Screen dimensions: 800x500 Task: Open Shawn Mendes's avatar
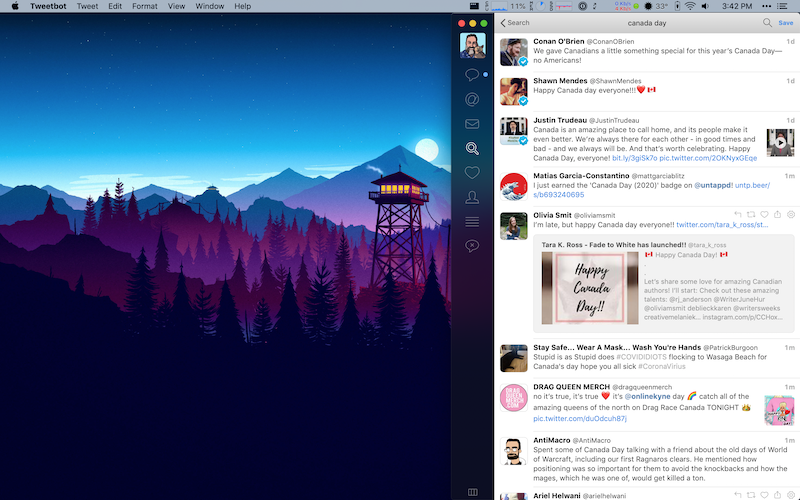(514, 91)
